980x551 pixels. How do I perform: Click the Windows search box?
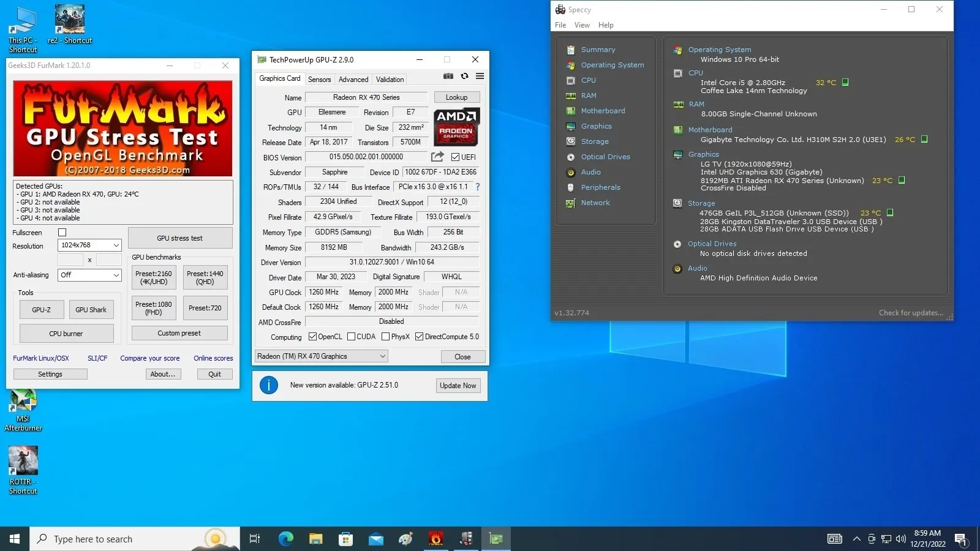tap(135, 539)
